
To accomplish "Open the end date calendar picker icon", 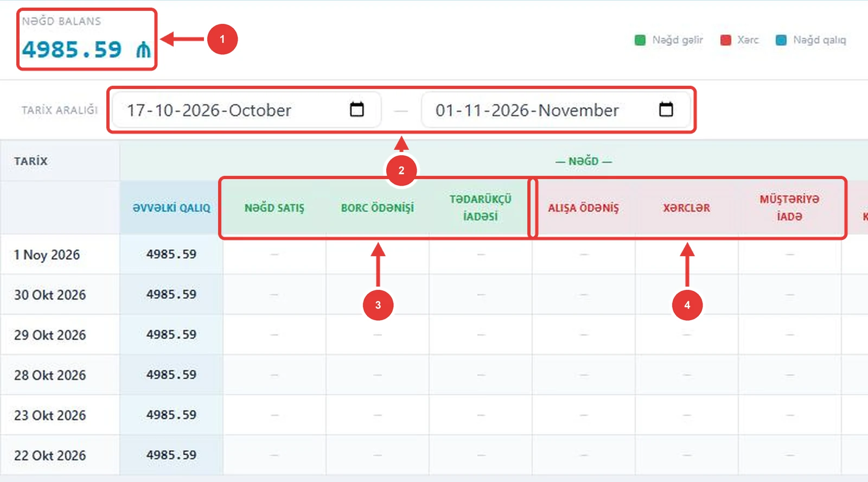I will [x=666, y=109].
